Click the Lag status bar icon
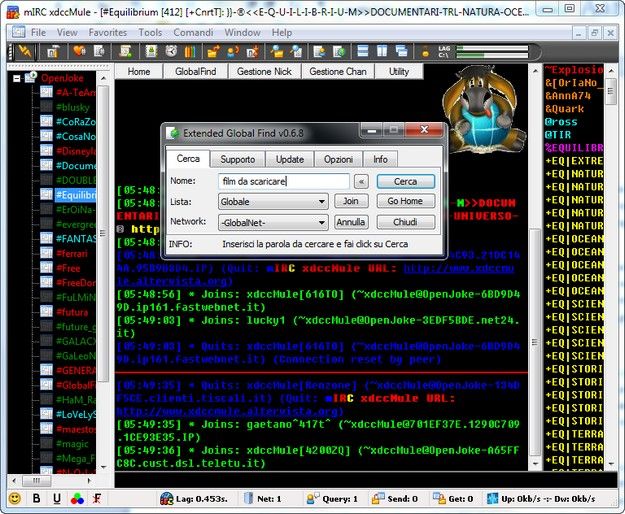 166,498
